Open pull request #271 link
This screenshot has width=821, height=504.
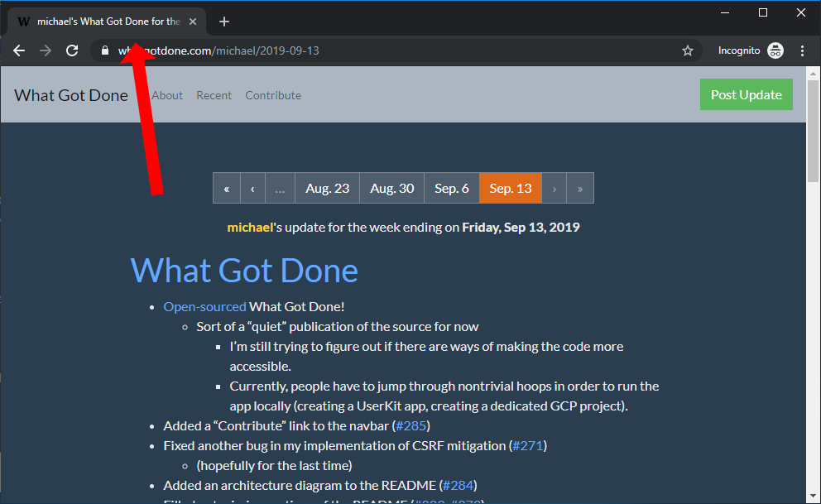(x=528, y=446)
